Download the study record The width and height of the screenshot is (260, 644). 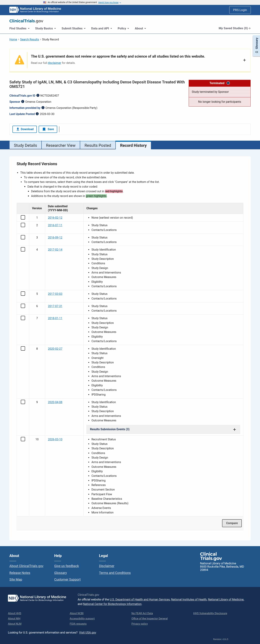coord(25,129)
